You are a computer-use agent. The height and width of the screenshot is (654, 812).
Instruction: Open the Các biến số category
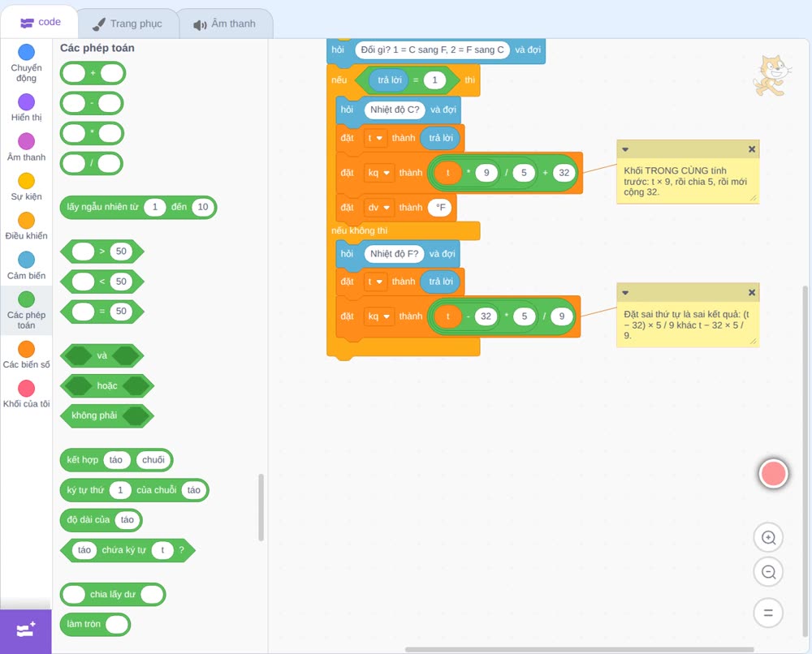tap(27, 355)
